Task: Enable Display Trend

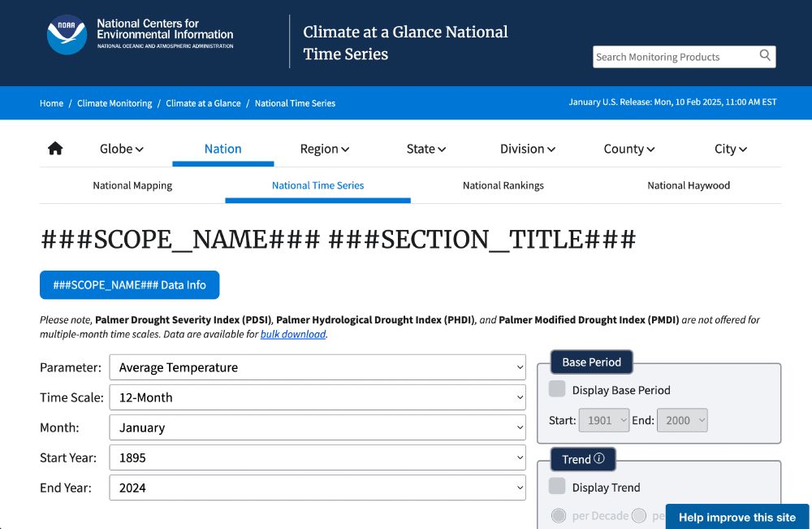Action: click(x=558, y=487)
